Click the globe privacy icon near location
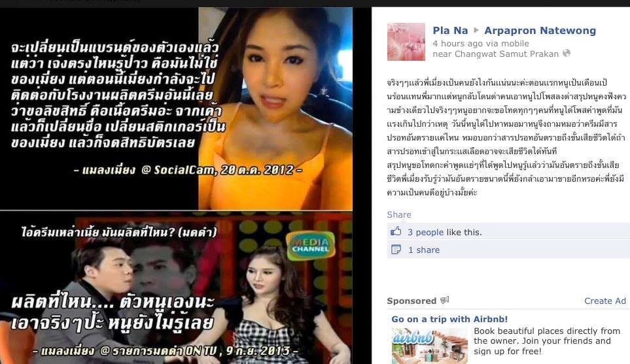The width and height of the screenshot is (630, 364). (x=567, y=53)
